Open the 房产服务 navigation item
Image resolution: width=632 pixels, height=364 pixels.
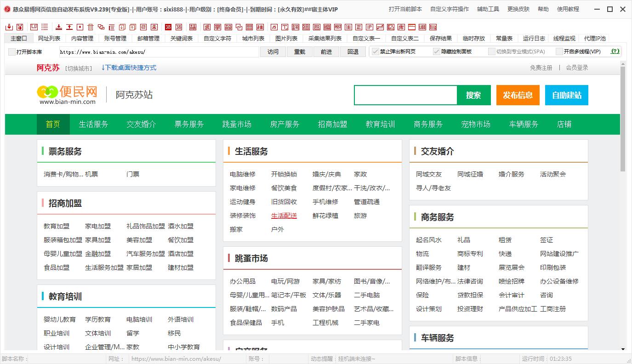(x=285, y=124)
